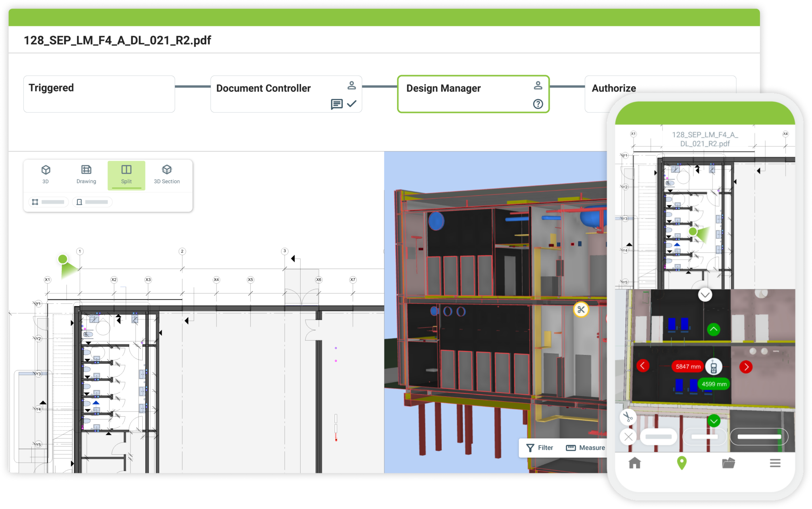Tap the green location pin on phone nav
The height and width of the screenshot is (509, 812).
[682, 463]
